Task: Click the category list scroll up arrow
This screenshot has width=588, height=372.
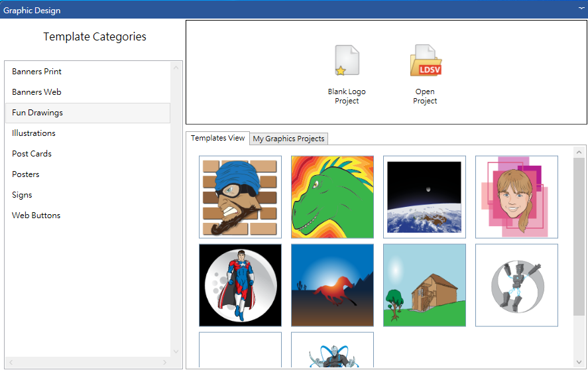Action: [176, 68]
